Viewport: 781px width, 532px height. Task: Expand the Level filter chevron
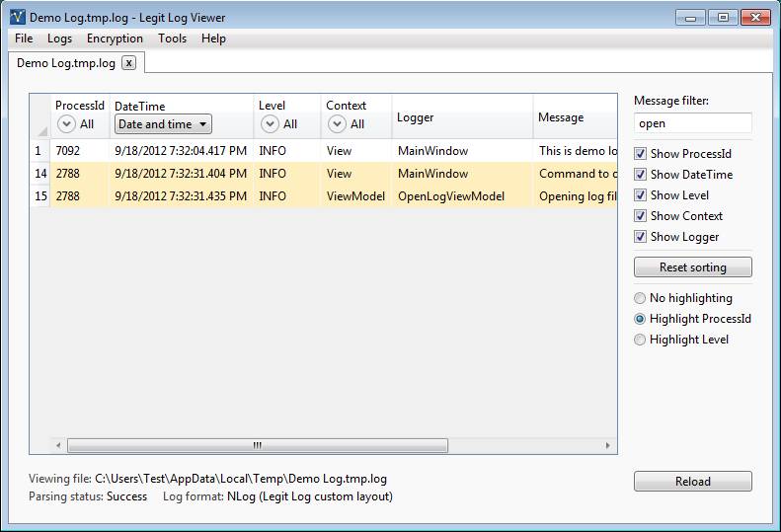(x=269, y=124)
